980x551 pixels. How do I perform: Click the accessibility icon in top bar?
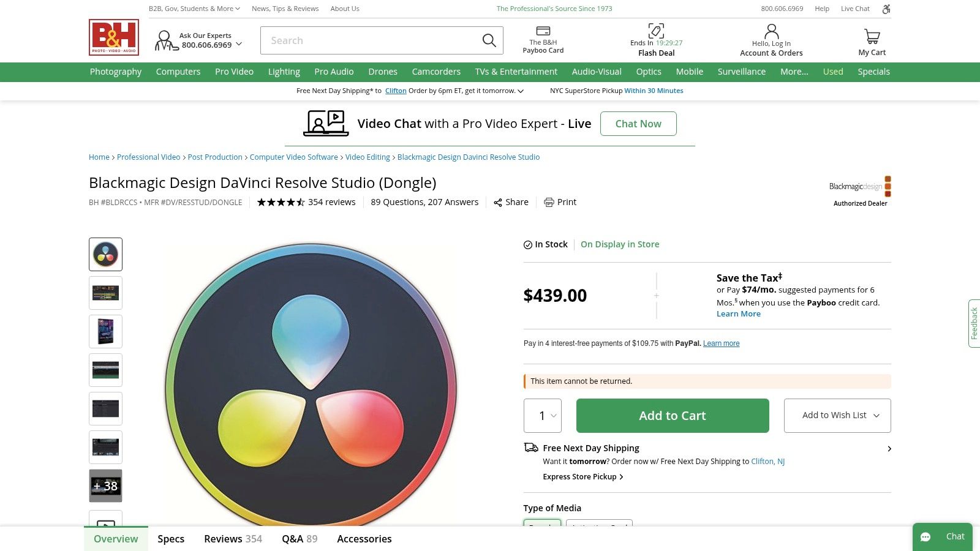[886, 9]
